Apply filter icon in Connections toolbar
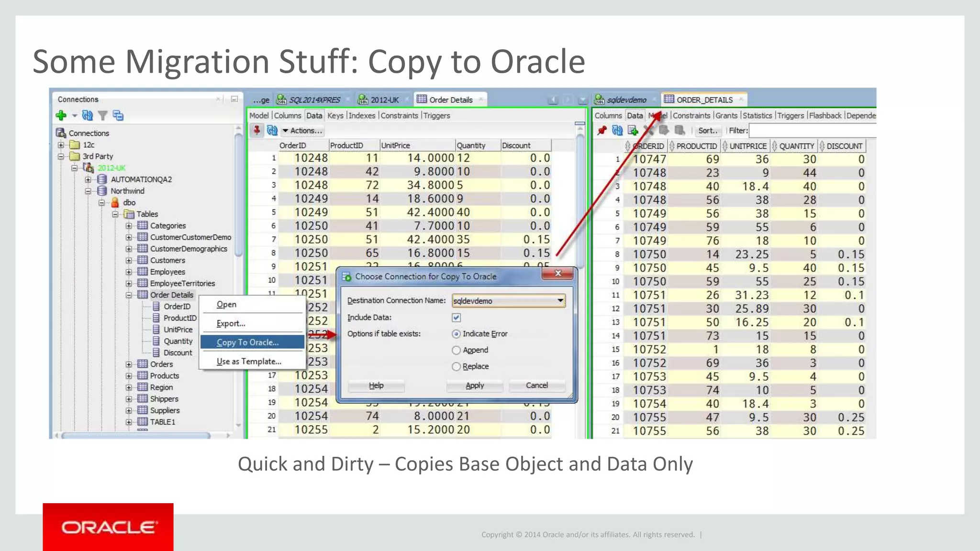 (102, 115)
